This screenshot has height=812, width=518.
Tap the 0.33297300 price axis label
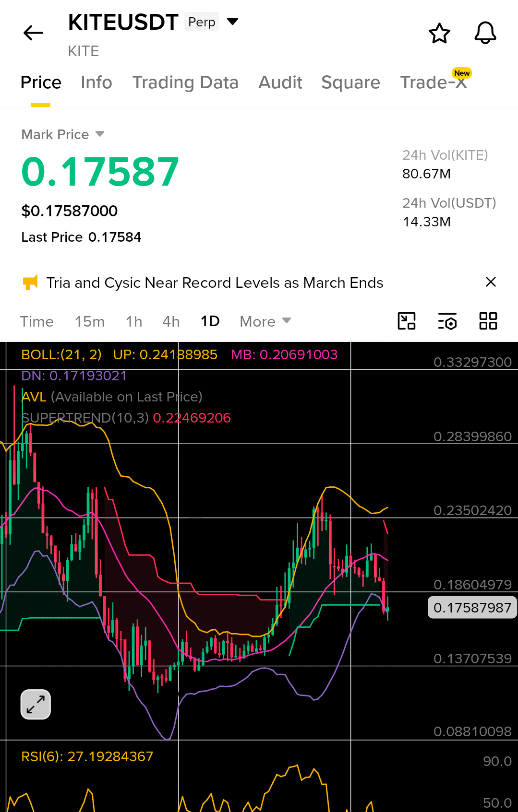472,362
